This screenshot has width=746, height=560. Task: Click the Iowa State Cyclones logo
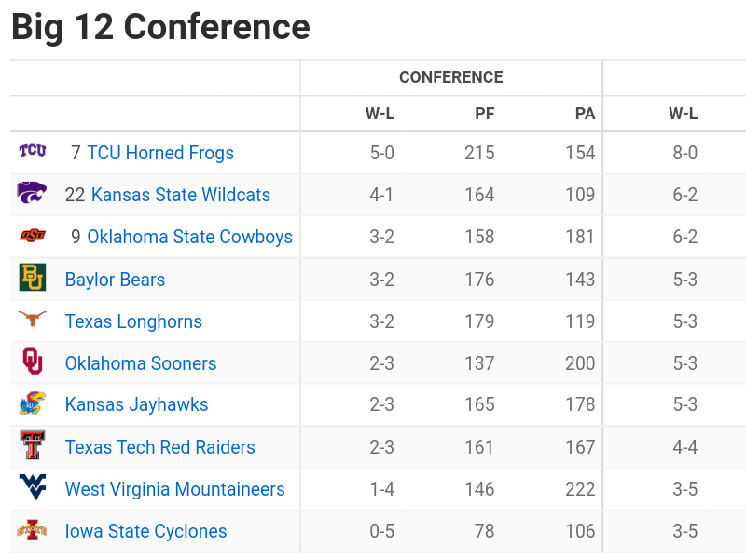[33, 530]
